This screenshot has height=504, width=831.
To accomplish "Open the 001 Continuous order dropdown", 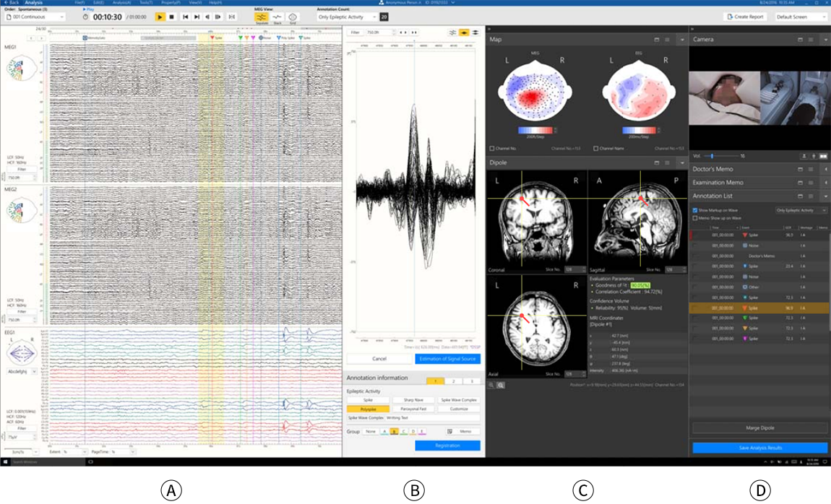I will click(x=35, y=17).
